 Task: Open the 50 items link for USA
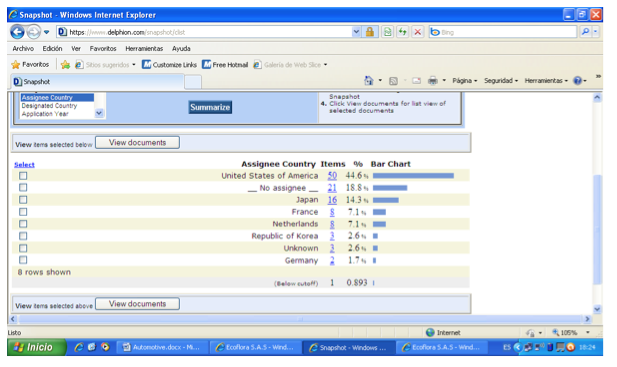click(332, 175)
